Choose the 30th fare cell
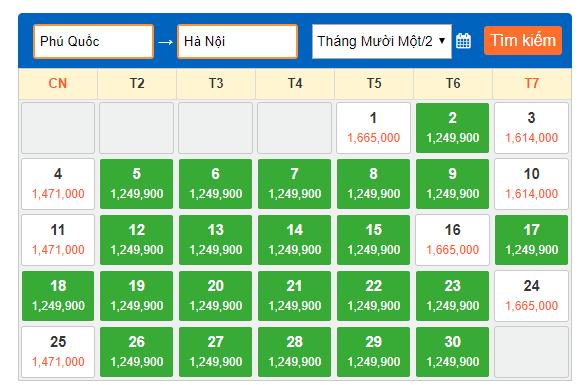This screenshot has width=583, height=385. point(452,352)
